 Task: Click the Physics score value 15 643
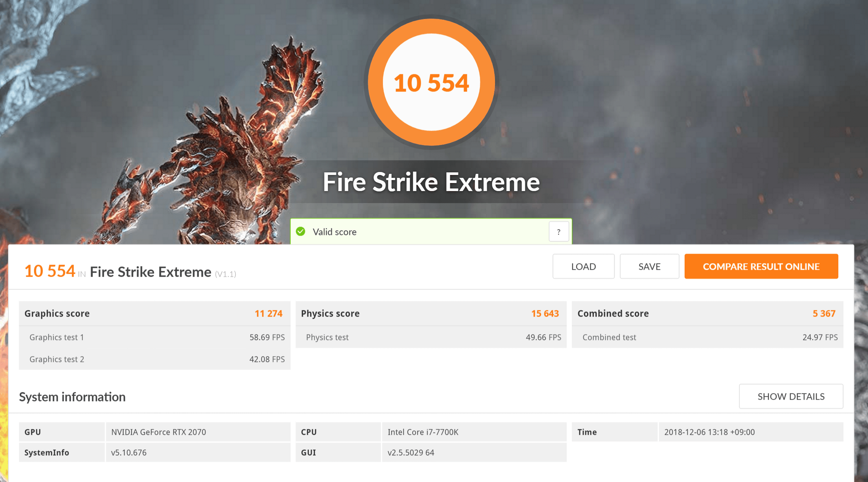[x=545, y=313]
